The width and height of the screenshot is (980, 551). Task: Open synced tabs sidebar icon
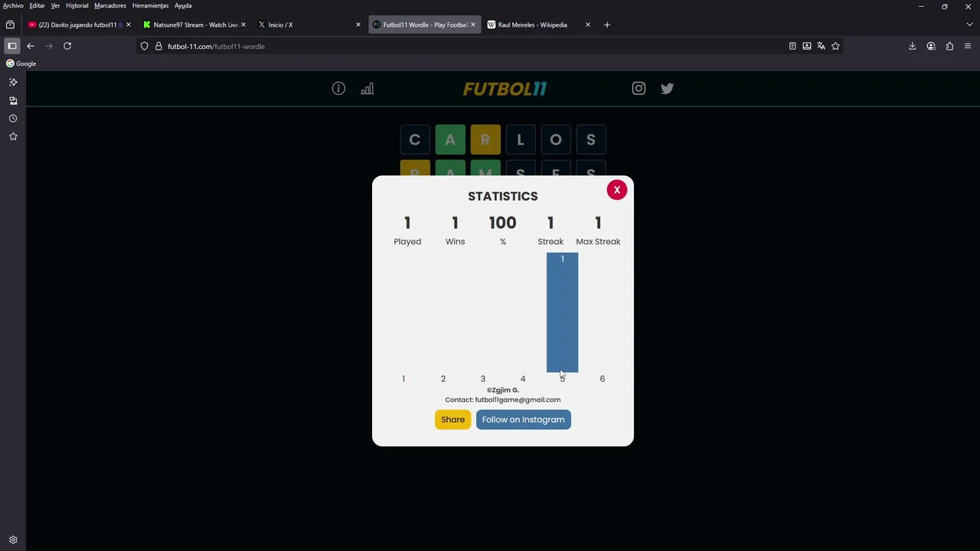(x=13, y=100)
